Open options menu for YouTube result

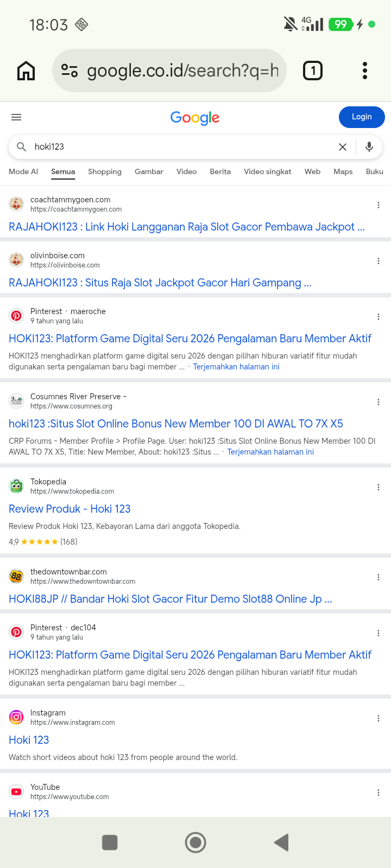click(378, 793)
